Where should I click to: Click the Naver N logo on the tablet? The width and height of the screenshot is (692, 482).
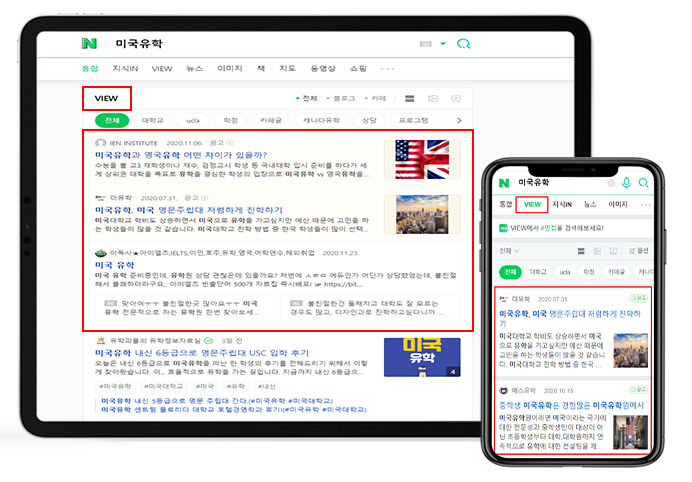point(89,43)
